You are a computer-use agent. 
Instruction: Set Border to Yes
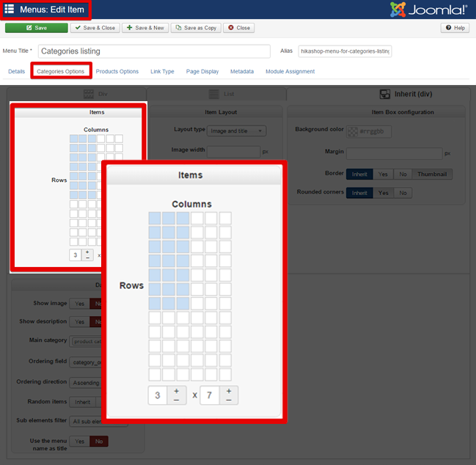pos(383,175)
